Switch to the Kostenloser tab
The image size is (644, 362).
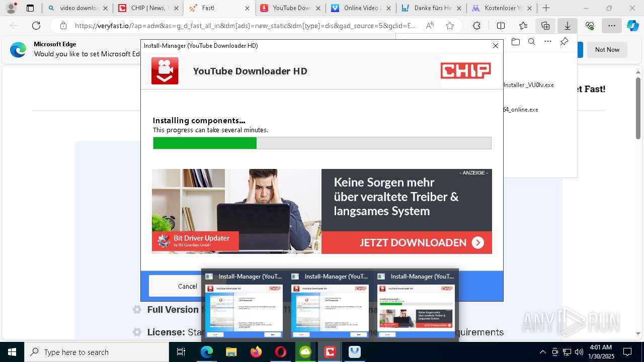tap(501, 8)
